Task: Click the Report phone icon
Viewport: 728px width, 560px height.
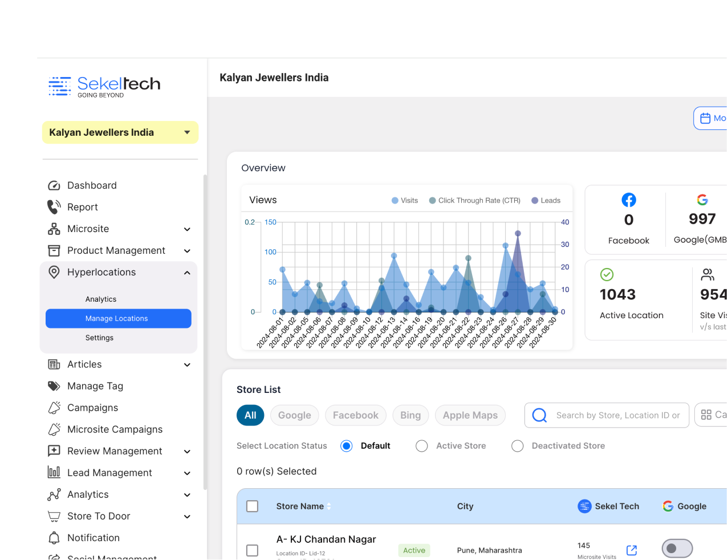Action: (54, 207)
